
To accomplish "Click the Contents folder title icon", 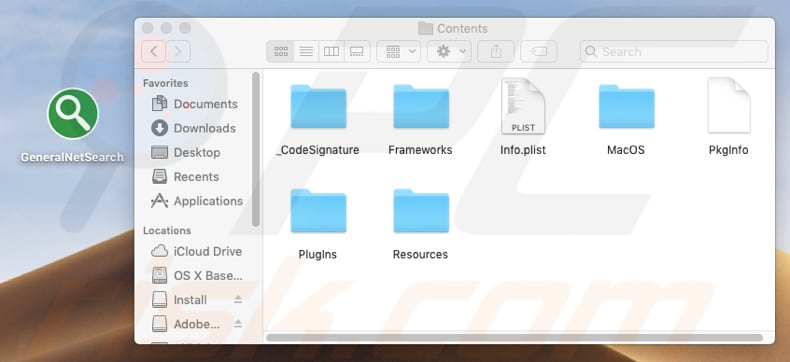I will point(426,28).
